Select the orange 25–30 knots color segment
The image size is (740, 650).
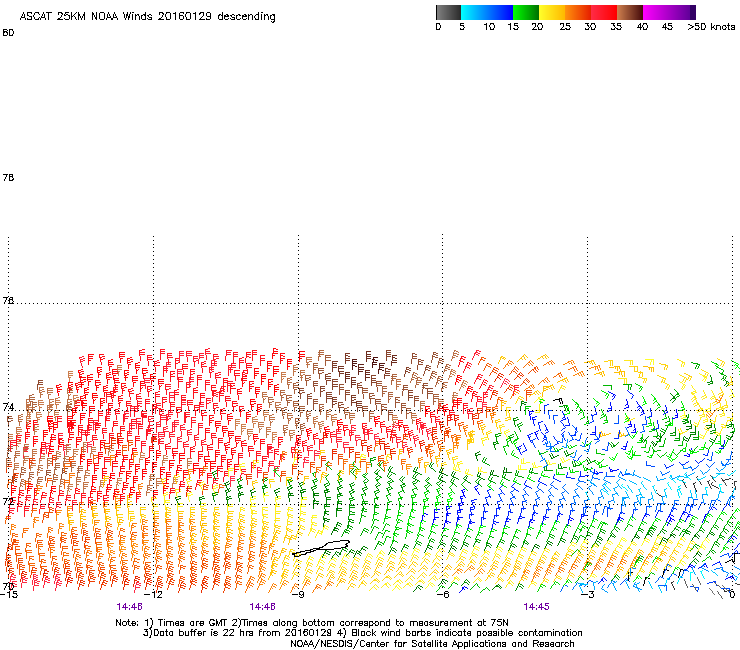pos(578,12)
